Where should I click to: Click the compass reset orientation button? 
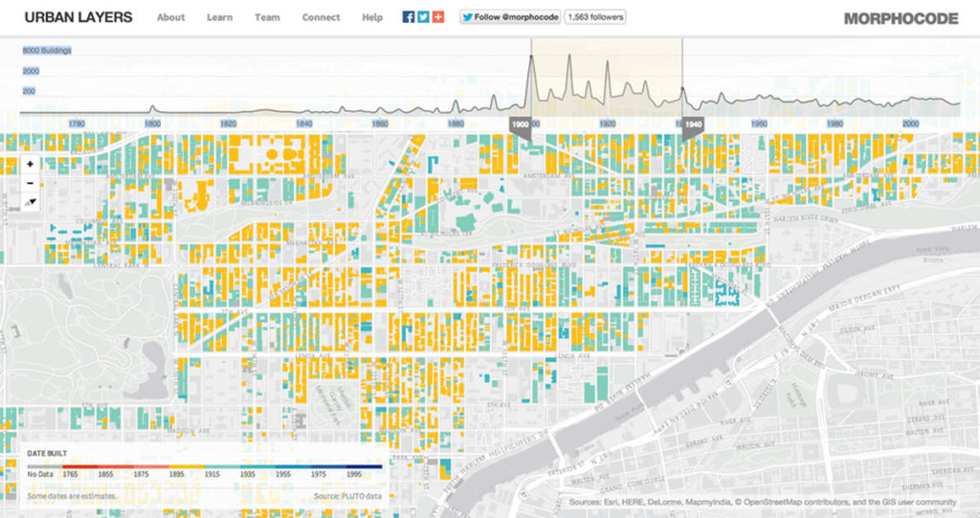[31, 202]
